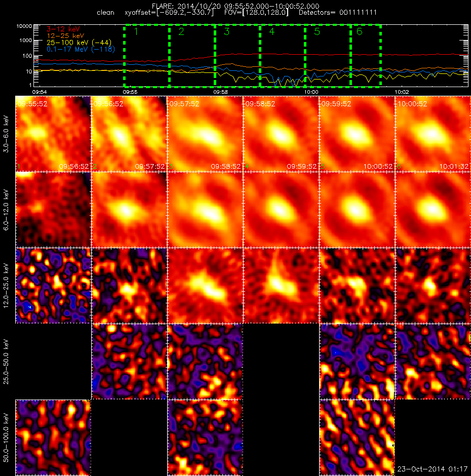
Task: Select the 6.0-12.0 keV image in interval 3 column
Action: point(205,210)
